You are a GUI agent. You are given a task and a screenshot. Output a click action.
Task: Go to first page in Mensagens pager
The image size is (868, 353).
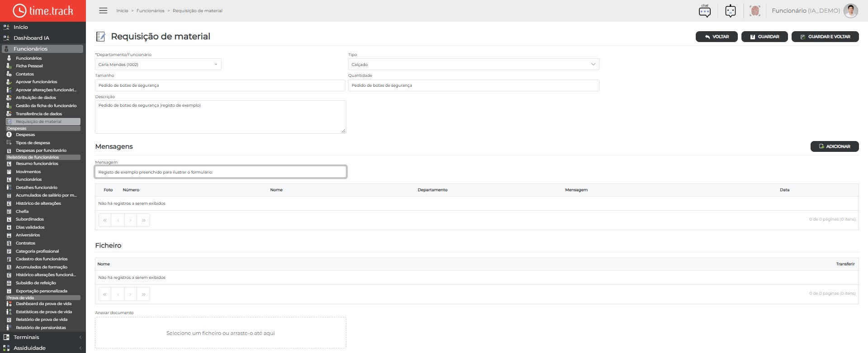click(x=105, y=220)
